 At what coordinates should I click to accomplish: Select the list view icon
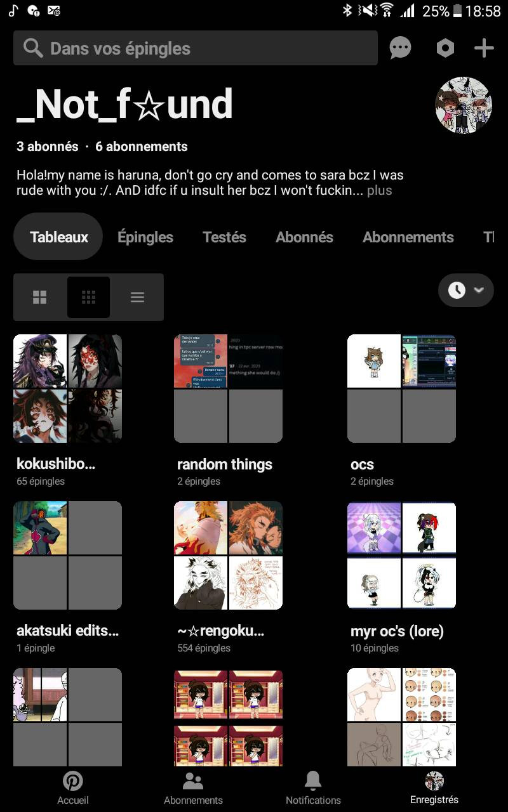pyautogui.click(x=137, y=297)
